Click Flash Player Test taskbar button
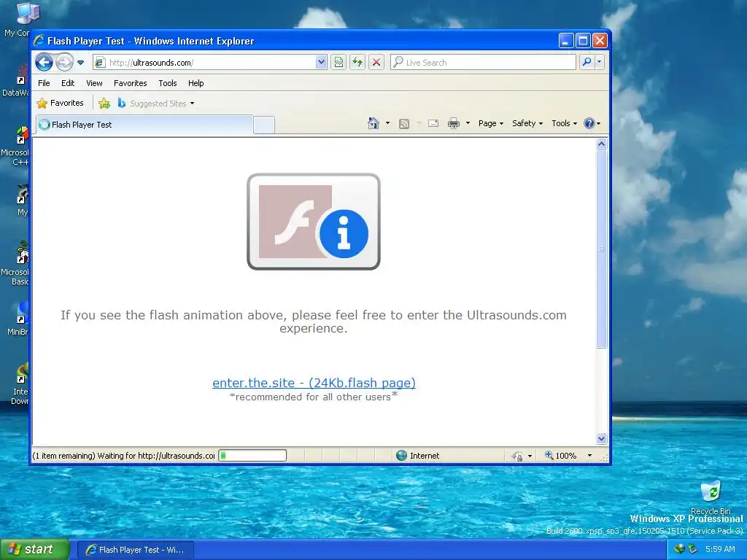747x560 pixels. 135,550
